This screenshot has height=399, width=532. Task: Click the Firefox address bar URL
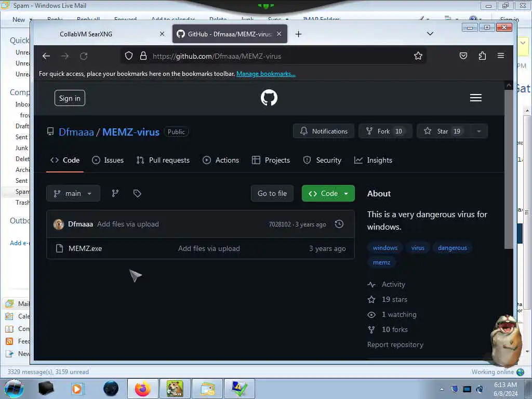pos(217,56)
